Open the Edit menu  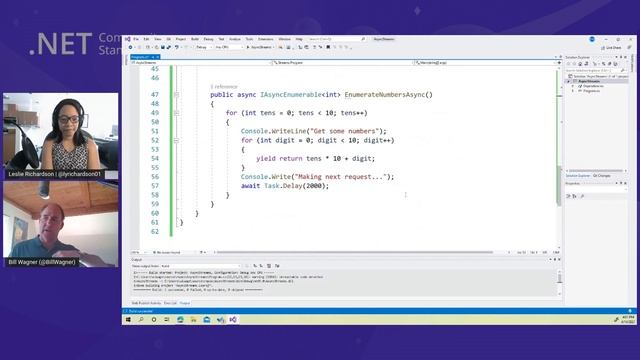147,39
